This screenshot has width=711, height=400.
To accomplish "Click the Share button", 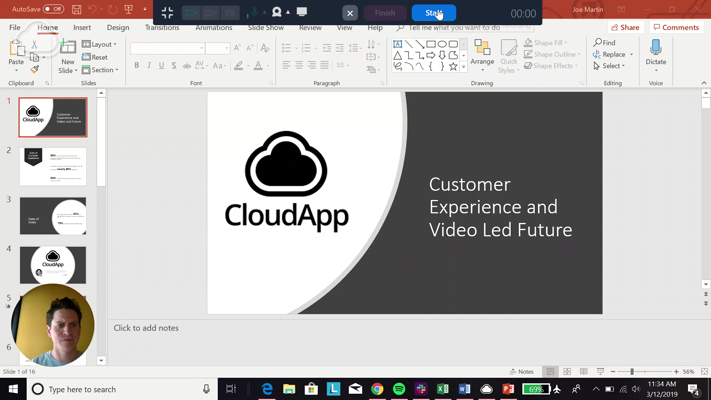I will pyautogui.click(x=625, y=28).
